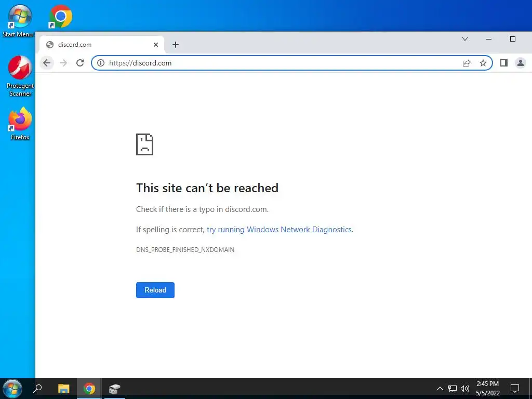Minimize the Chrome window
Image resolution: width=532 pixels, height=399 pixels.
pyautogui.click(x=489, y=39)
